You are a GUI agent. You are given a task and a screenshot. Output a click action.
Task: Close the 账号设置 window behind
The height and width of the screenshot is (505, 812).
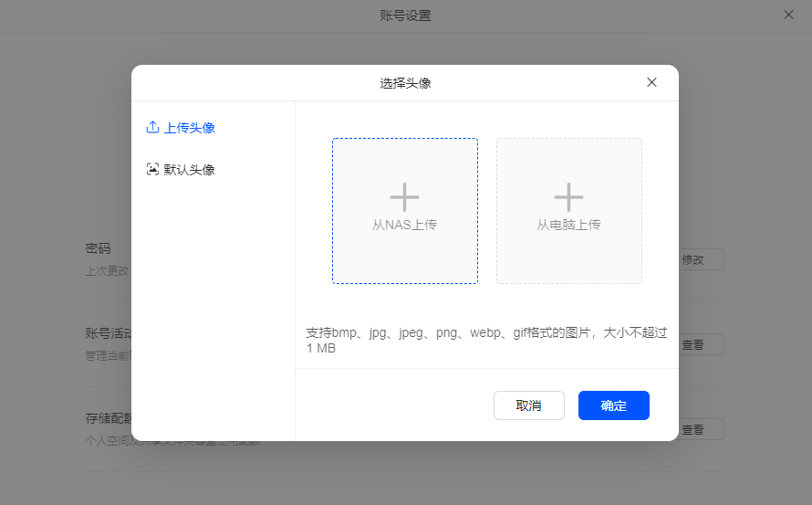(788, 15)
